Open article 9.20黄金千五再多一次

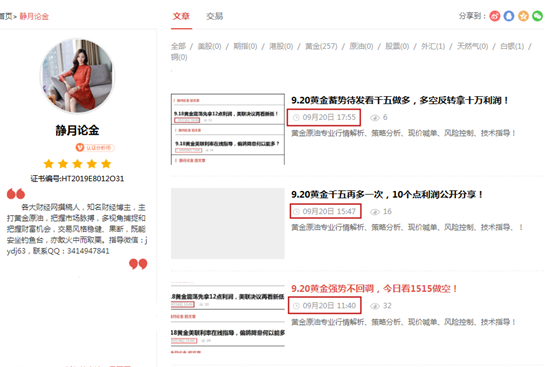[387, 194]
